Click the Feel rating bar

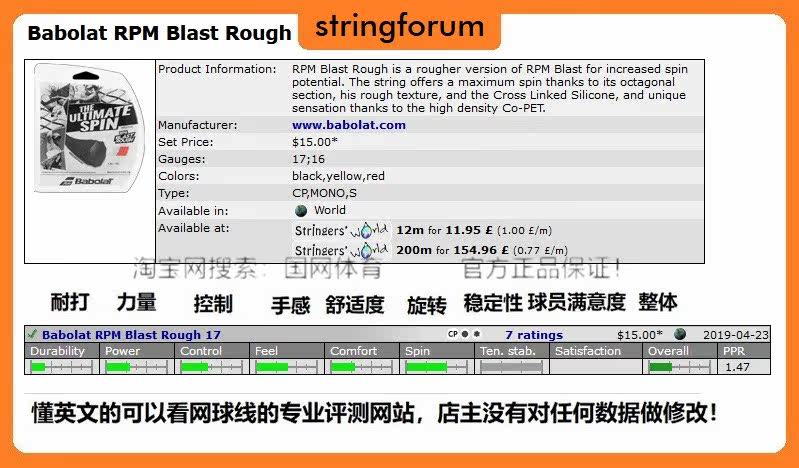coord(287,367)
